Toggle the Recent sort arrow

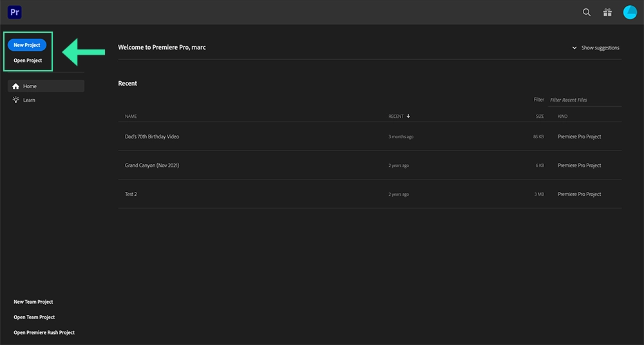coord(408,117)
